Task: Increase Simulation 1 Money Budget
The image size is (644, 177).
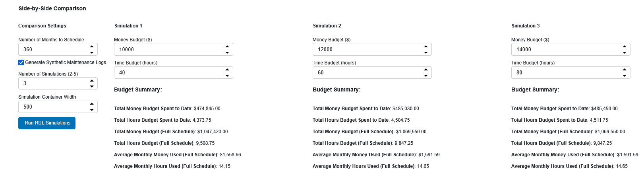Action: (227, 47)
